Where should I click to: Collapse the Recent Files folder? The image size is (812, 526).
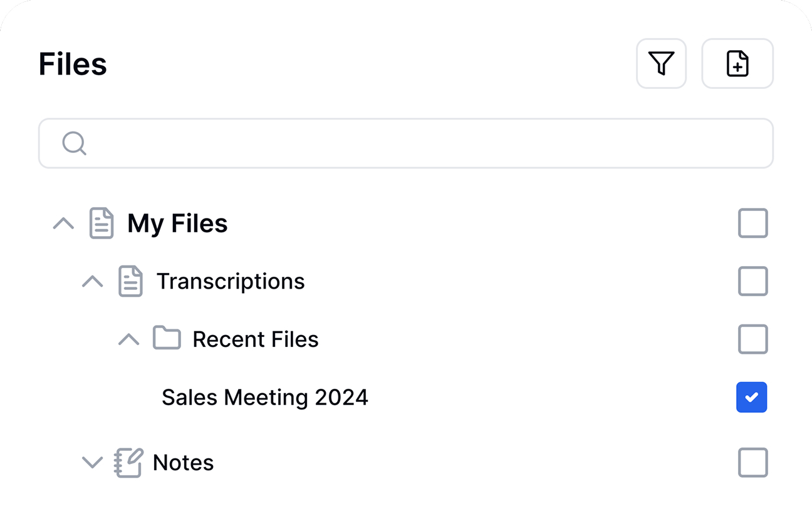pyautogui.click(x=128, y=339)
